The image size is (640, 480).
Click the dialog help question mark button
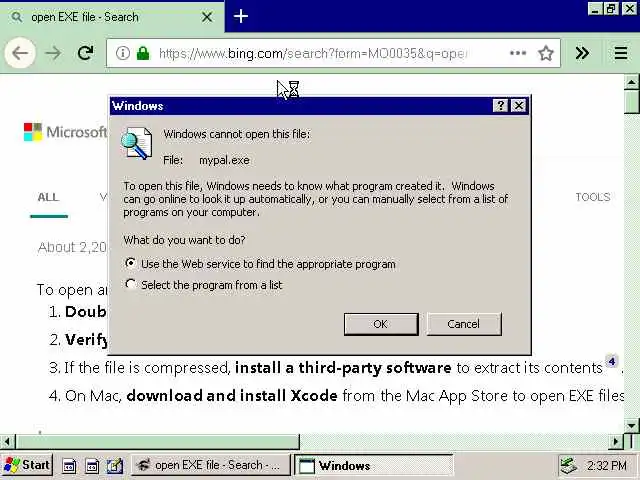pyautogui.click(x=500, y=106)
